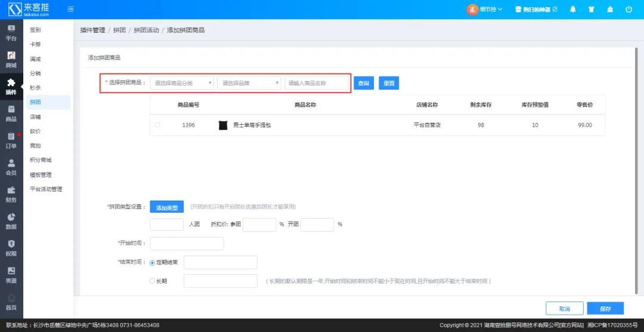The height and width of the screenshot is (332, 644).
Task: Click the 男士单肩手提包 product name
Action: (252, 125)
